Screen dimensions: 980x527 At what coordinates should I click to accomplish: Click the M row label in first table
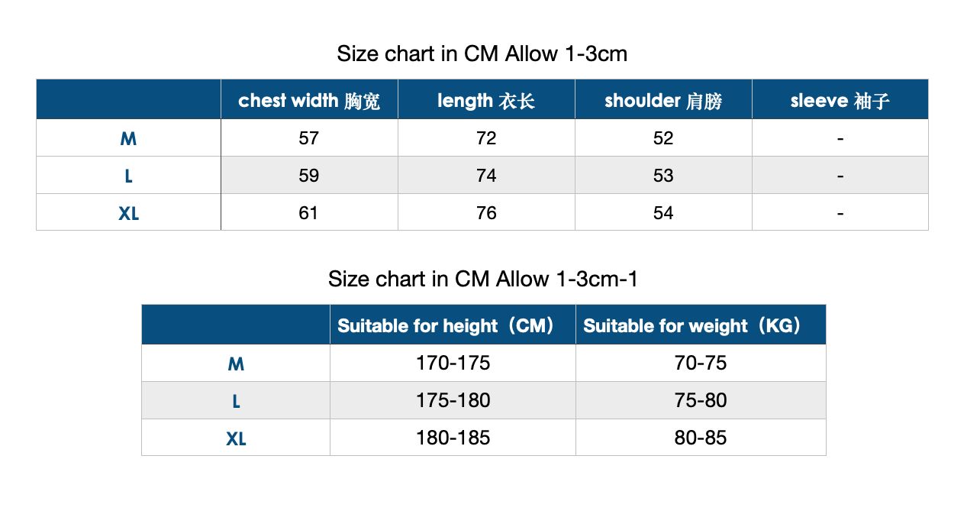click(x=128, y=138)
